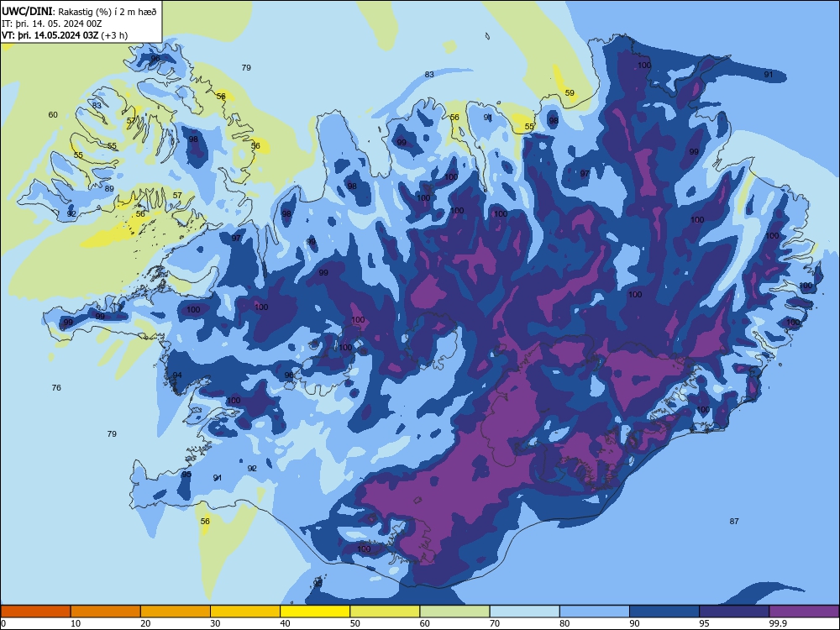Viewport: 840px width, 630px height.
Task: Pick the pale green 60–70 legend swatch
Action: (x=454, y=612)
